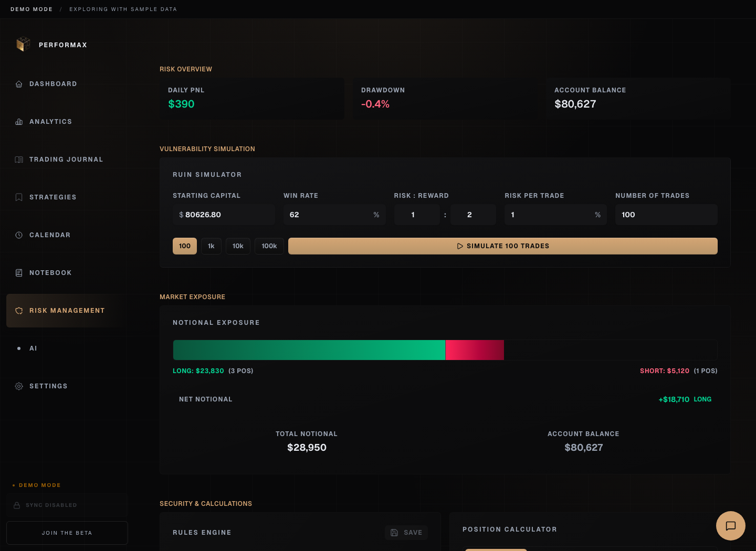Click the Trading Journal book icon

pyautogui.click(x=19, y=160)
